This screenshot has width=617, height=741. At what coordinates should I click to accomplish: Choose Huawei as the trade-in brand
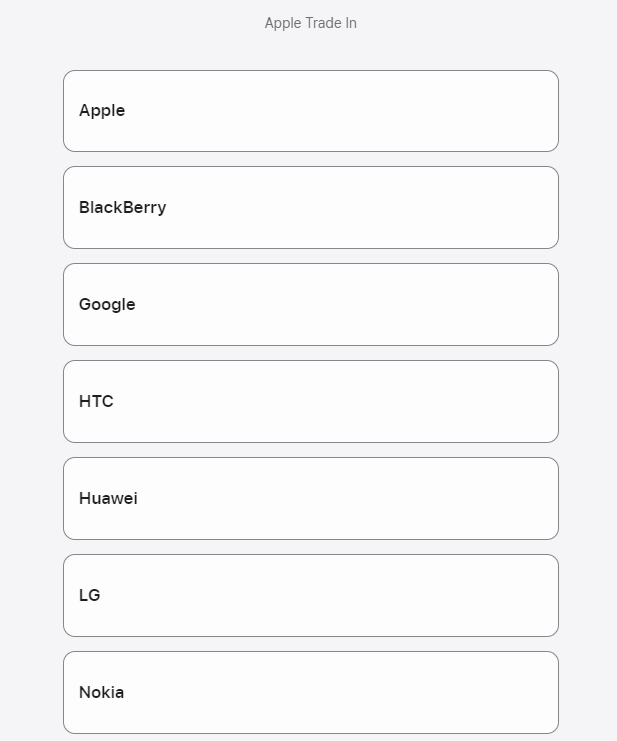[x=310, y=499]
